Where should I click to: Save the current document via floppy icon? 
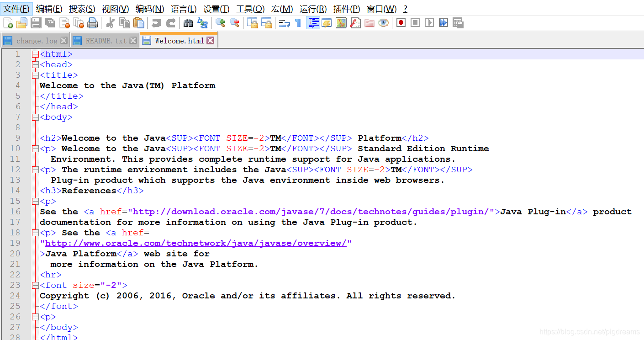tap(36, 22)
